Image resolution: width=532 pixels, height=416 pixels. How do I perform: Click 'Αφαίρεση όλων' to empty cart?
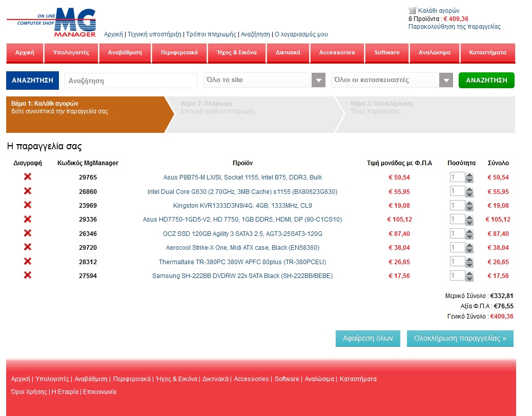pyautogui.click(x=368, y=338)
